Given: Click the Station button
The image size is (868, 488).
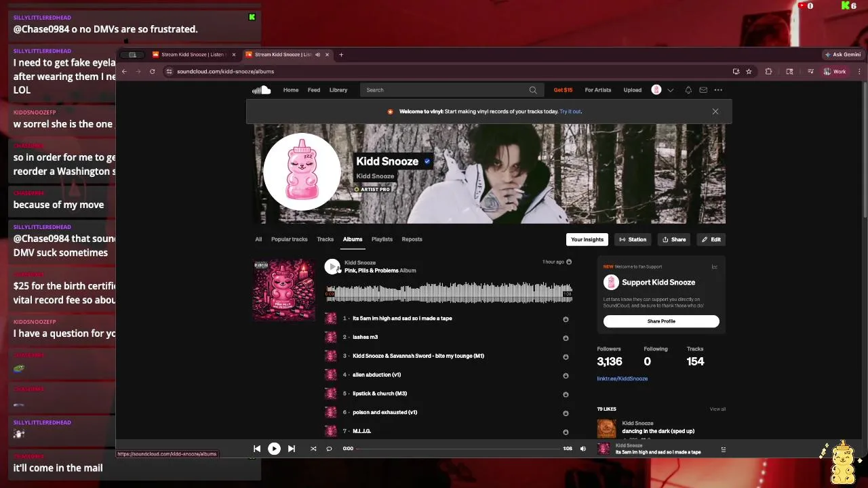Looking at the screenshot, I should pyautogui.click(x=633, y=239).
